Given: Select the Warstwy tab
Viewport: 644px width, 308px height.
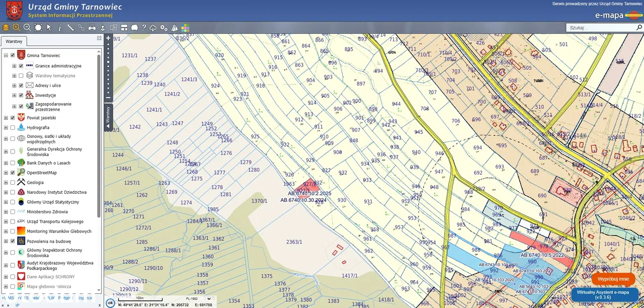Looking at the screenshot, I should [14, 42].
